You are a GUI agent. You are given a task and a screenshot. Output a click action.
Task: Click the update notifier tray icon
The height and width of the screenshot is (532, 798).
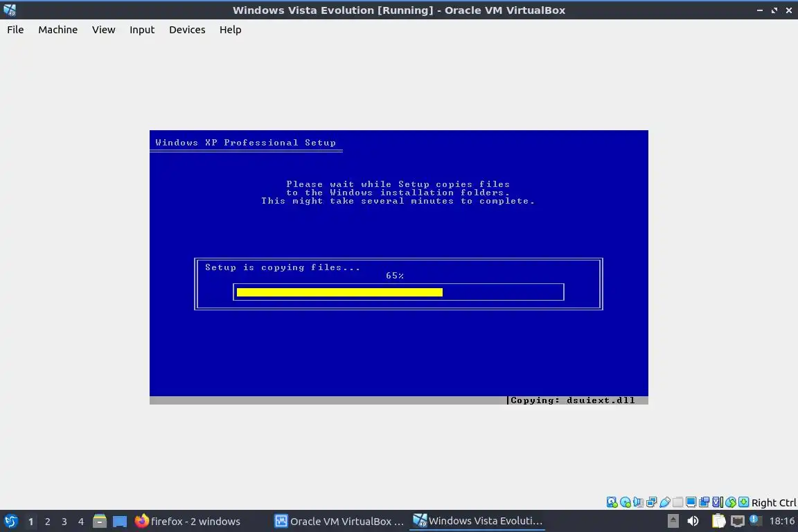[756, 520]
